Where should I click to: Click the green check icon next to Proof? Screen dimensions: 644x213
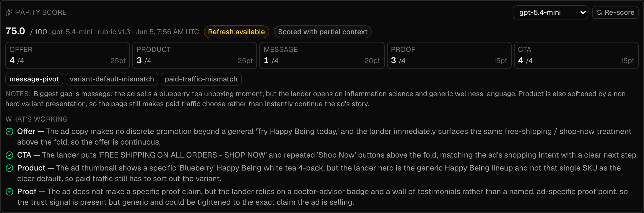tap(9, 192)
